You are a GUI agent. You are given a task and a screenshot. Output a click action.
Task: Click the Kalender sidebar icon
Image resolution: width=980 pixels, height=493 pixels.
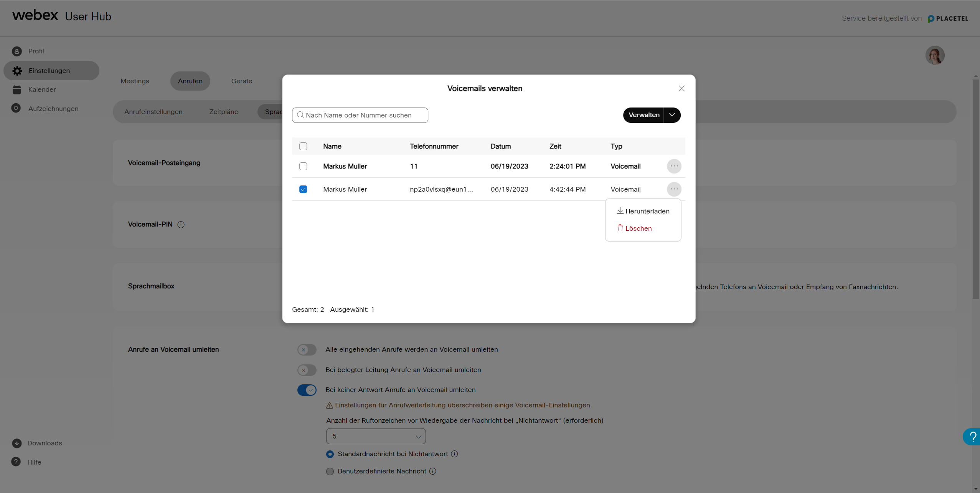pyautogui.click(x=16, y=89)
